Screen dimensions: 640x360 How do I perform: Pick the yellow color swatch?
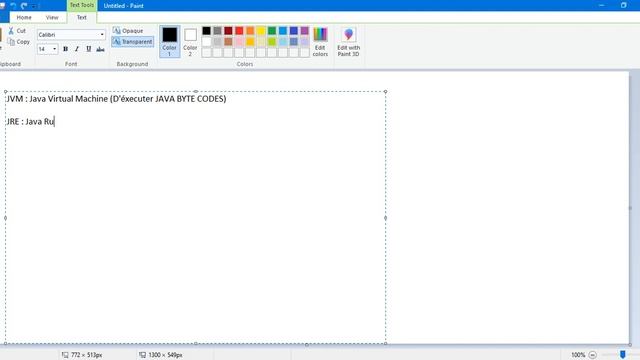click(261, 31)
